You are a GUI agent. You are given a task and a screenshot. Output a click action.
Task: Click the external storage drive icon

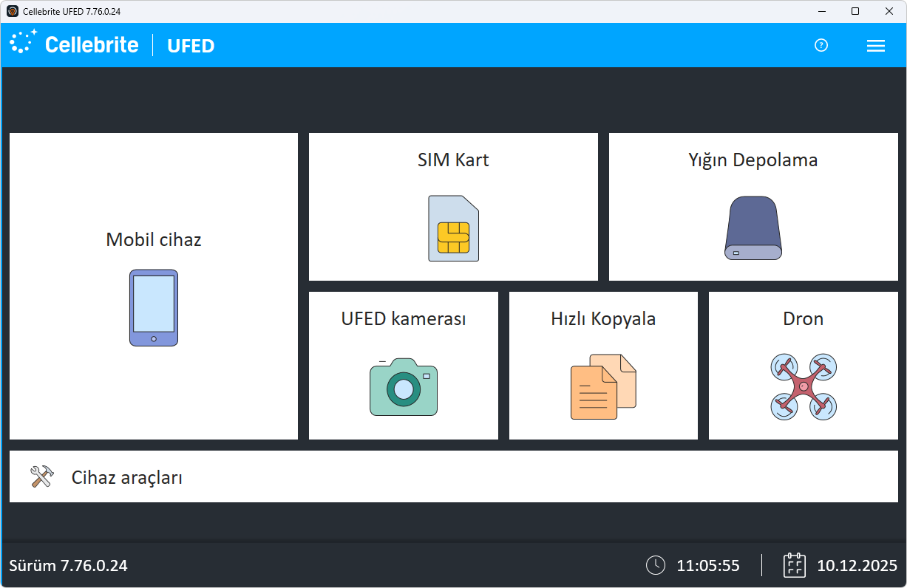[753, 228]
